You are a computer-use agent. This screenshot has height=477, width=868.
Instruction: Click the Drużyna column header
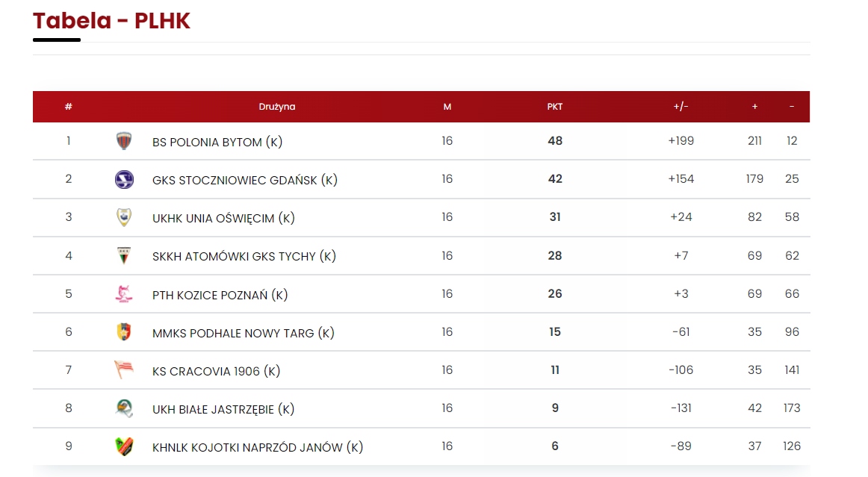click(277, 107)
